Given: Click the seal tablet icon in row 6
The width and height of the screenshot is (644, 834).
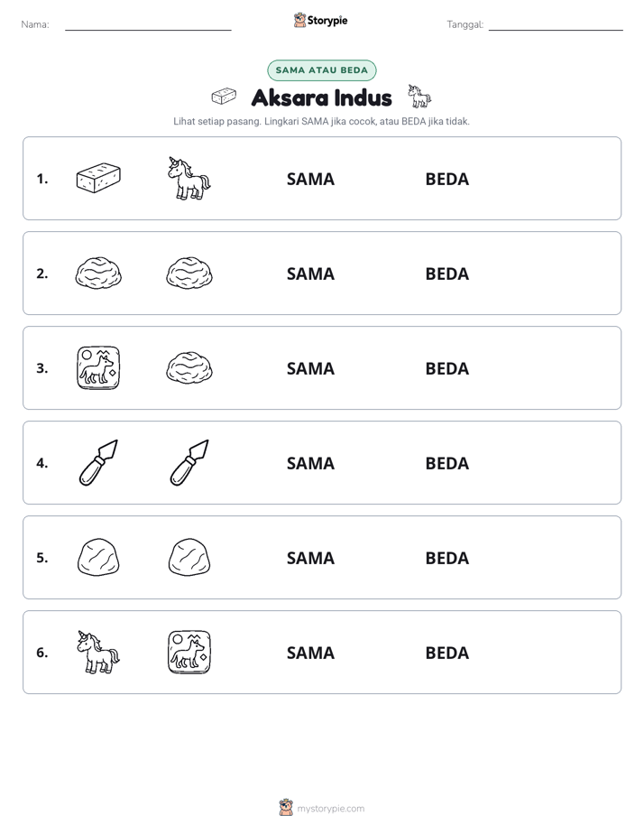Looking at the screenshot, I should [189, 652].
